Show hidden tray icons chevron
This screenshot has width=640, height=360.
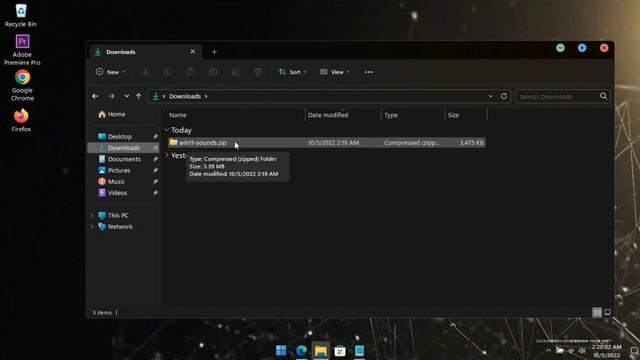click(x=548, y=350)
